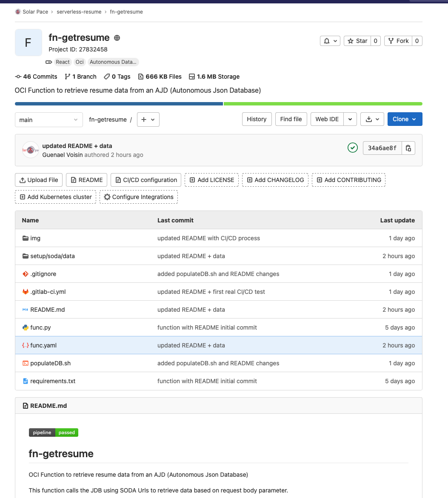The image size is (448, 498).
Task: Click the public globe visibility icon
Action: (117, 38)
